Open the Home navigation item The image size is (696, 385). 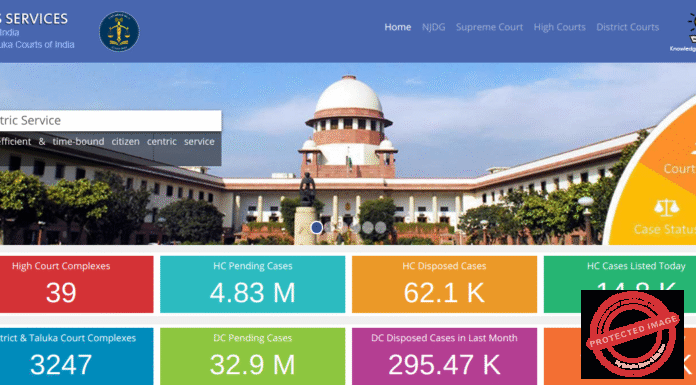tap(397, 27)
